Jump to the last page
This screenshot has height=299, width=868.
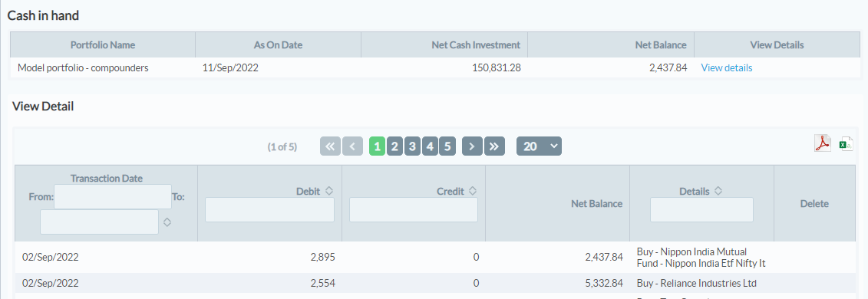[494, 146]
